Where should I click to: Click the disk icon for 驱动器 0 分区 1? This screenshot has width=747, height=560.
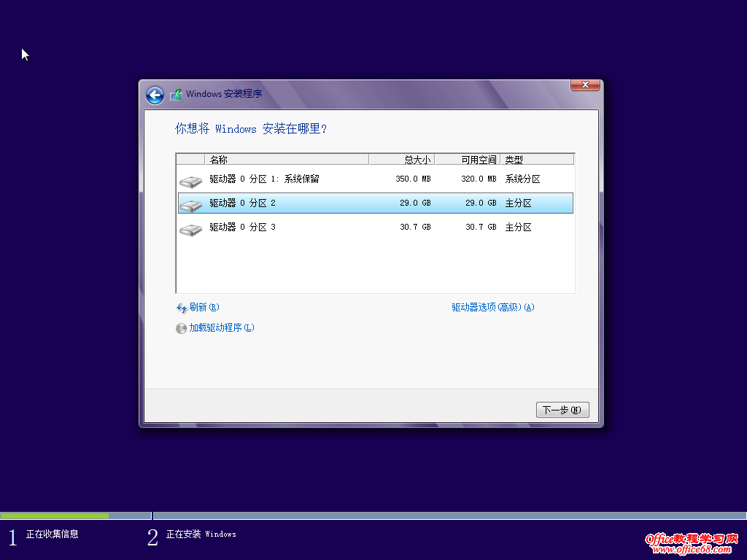tap(190, 179)
